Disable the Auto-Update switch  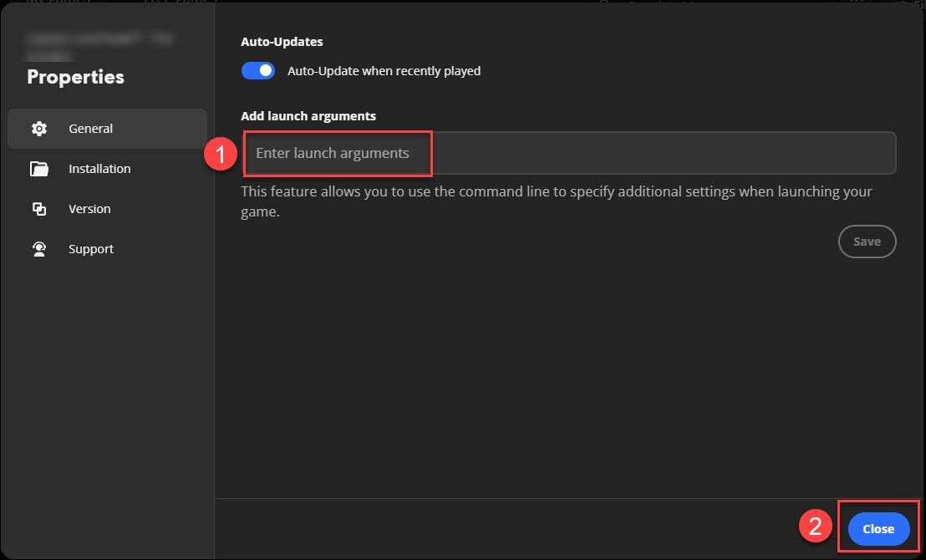(x=258, y=71)
